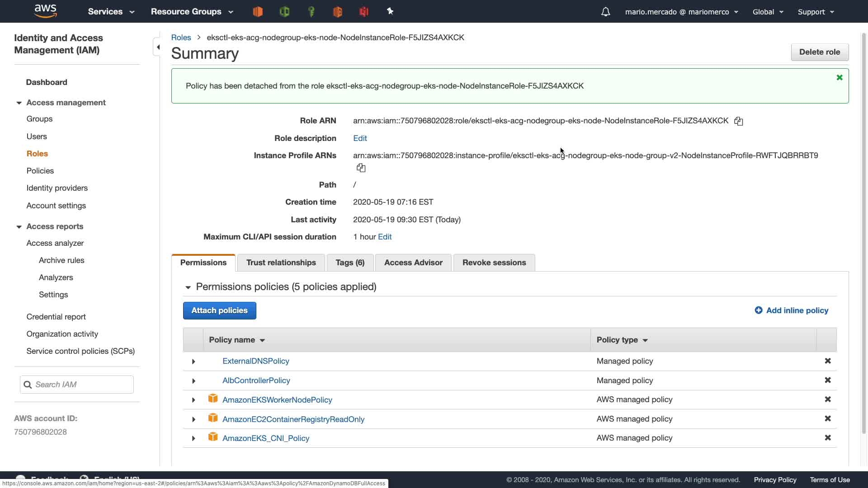Expand the AlbControllerPolicy row

tap(193, 381)
